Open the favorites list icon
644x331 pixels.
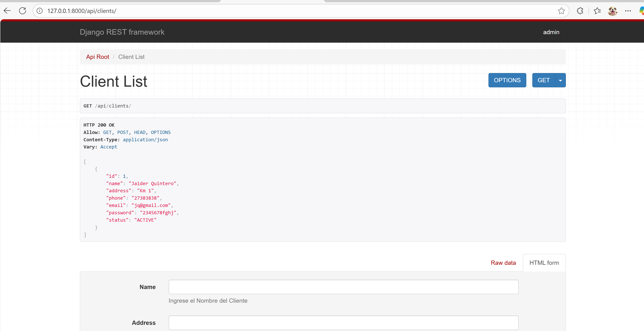(x=597, y=11)
